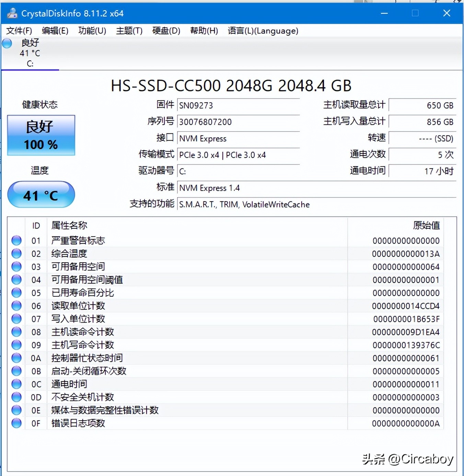The width and height of the screenshot is (464, 476).
Task: Click the blue health circle next to drive C:
Action: point(7,43)
